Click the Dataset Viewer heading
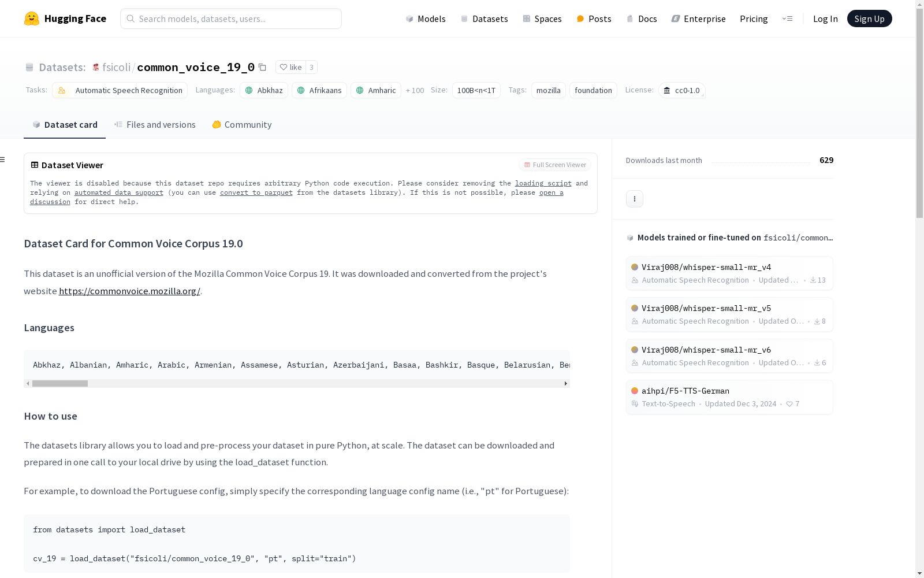The image size is (924, 578). click(x=72, y=165)
